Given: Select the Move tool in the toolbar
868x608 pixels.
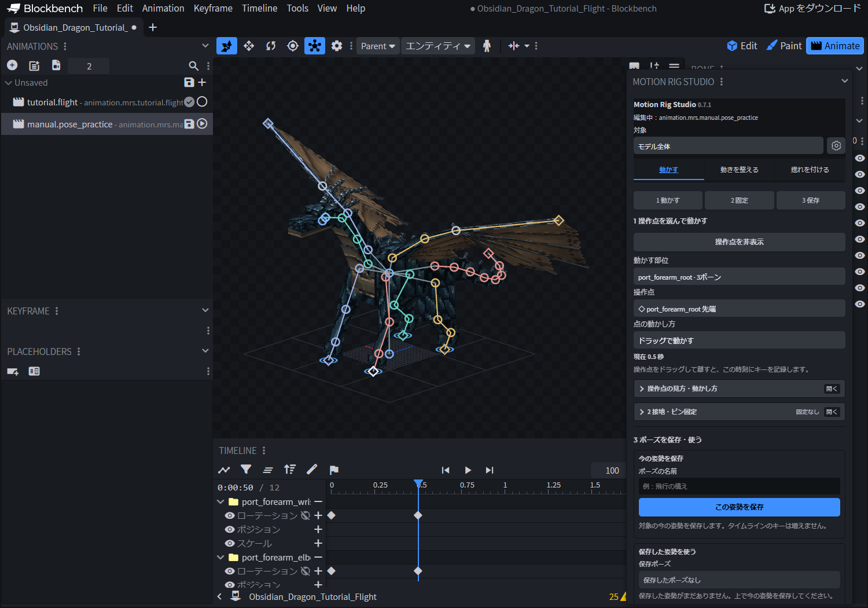Looking at the screenshot, I should pos(249,46).
